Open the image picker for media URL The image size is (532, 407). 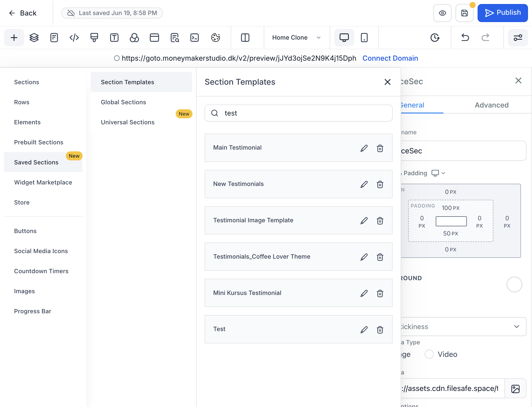point(515,389)
